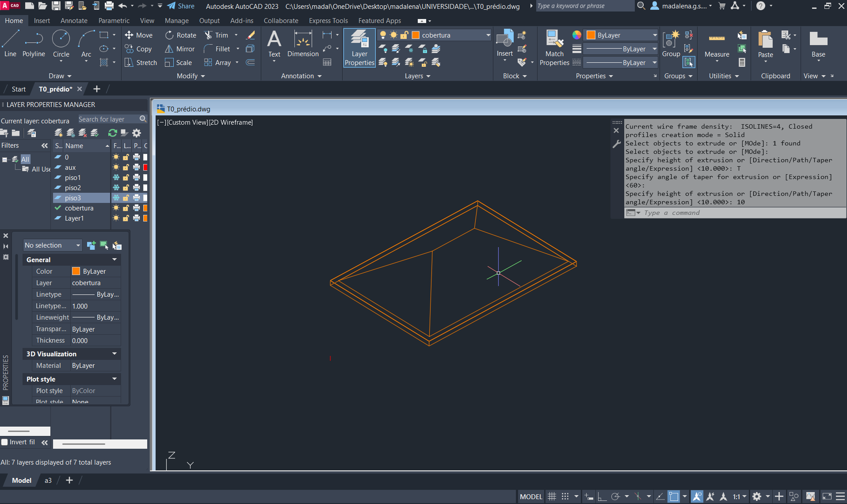Screen dimensions: 847x504
Task: Expand the No selection dropdown
Action: pos(78,245)
